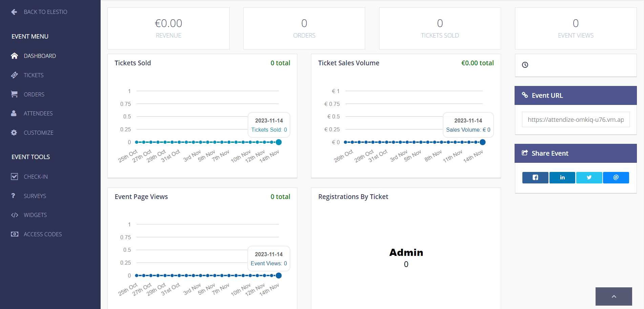Image resolution: width=644 pixels, height=309 pixels.
Task: Click the scroll-to-top chevron button
Action: click(614, 296)
